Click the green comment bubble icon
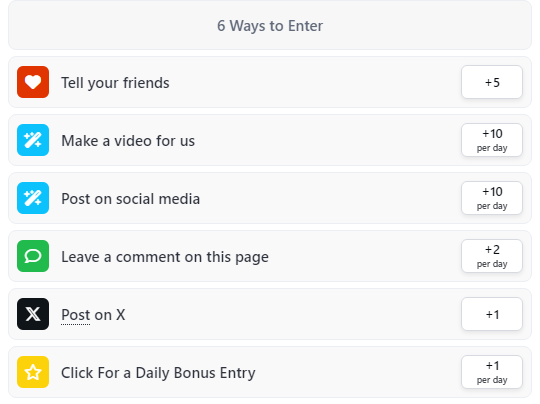 tap(33, 256)
